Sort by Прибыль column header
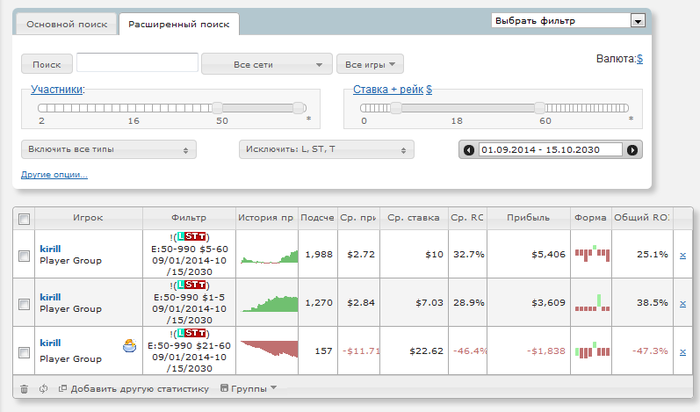Viewport: 700px width, 412px height. point(529,218)
